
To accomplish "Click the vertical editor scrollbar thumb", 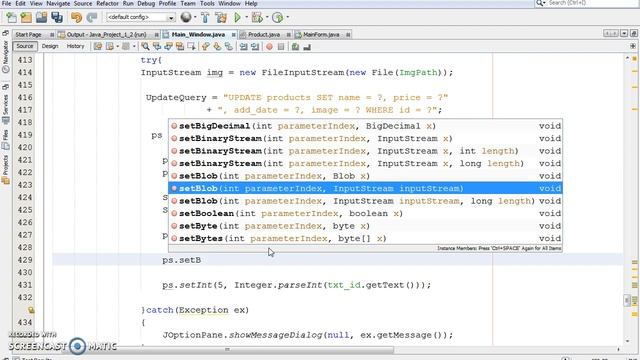I will [627, 301].
